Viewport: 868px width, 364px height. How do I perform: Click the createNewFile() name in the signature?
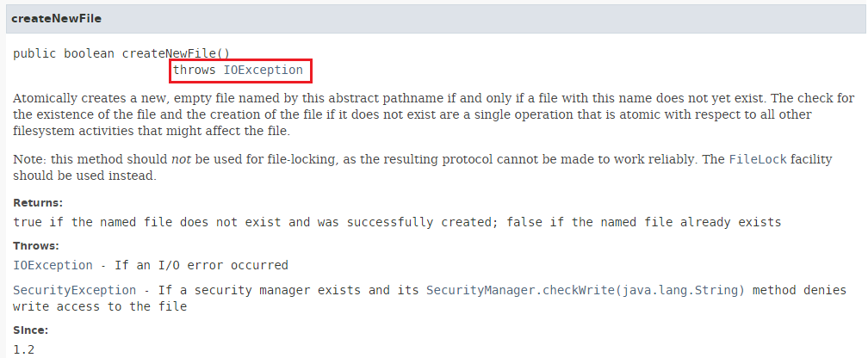[x=176, y=52]
